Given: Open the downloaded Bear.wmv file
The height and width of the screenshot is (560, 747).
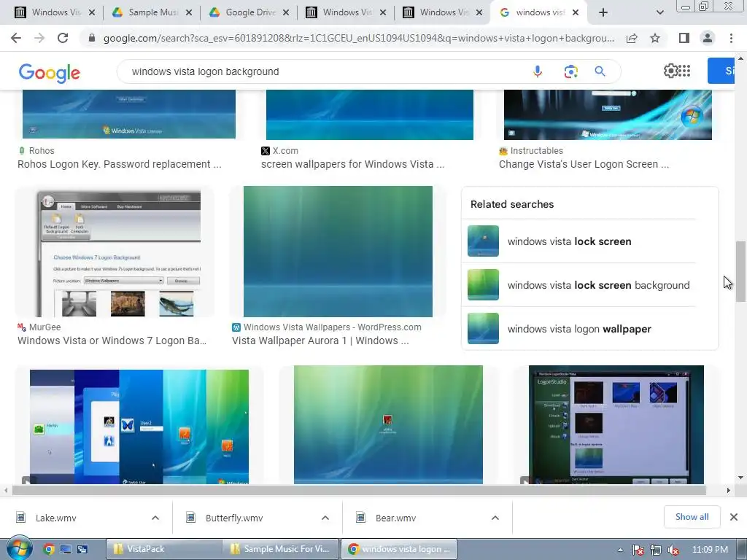Looking at the screenshot, I should point(395,518).
